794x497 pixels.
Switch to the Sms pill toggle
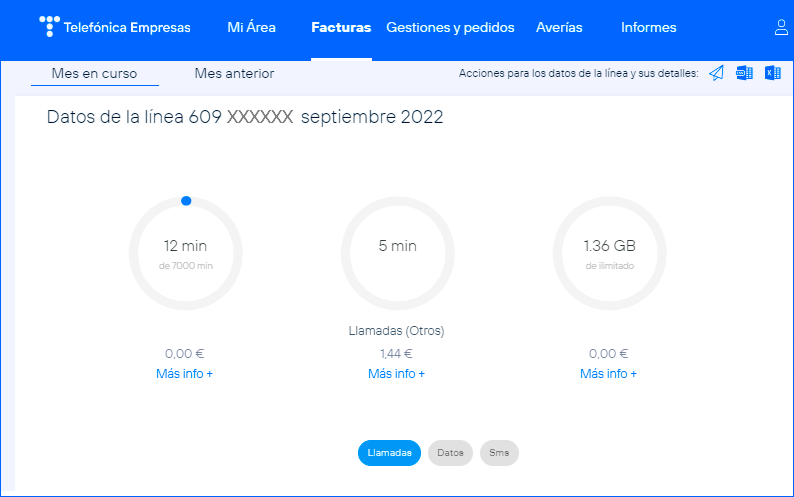tap(499, 453)
